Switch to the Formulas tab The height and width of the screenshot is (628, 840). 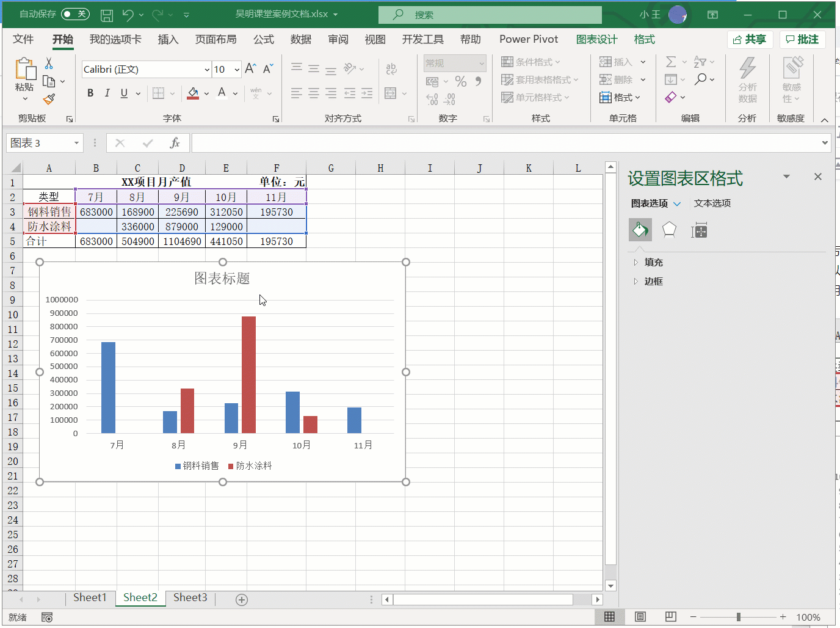(264, 39)
